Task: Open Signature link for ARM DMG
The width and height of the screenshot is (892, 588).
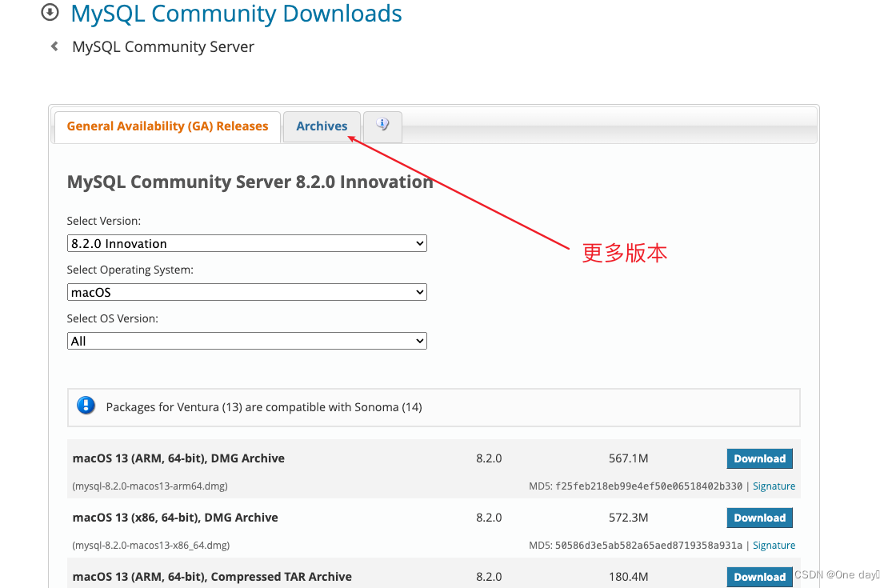Action: [774, 486]
